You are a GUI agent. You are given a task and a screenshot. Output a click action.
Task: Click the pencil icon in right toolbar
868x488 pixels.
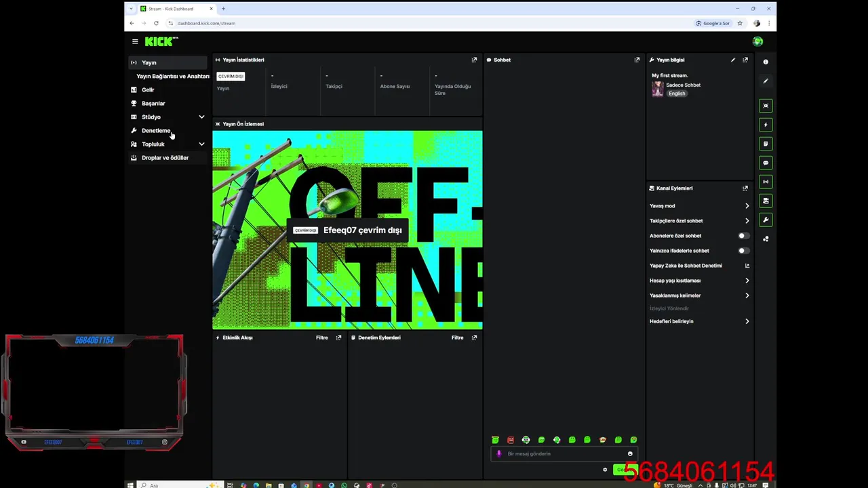coord(766,81)
